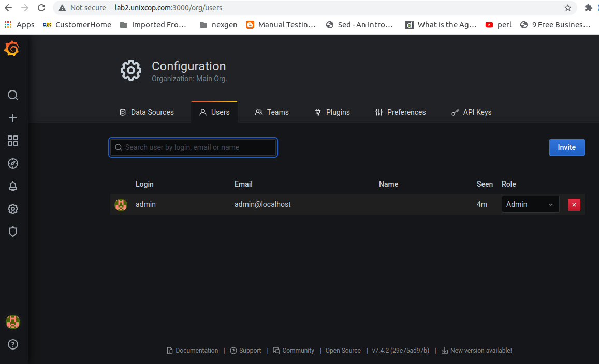Open the Create plus sidebar icon
This screenshot has width=599, height=364.
(x=13, y=118)
